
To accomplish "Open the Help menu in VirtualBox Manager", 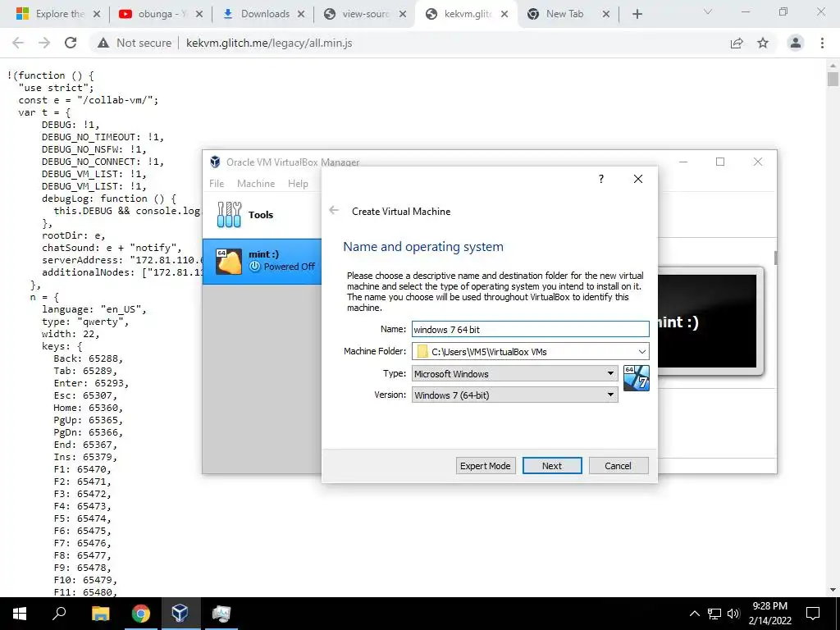I will (x=298, y=183).
